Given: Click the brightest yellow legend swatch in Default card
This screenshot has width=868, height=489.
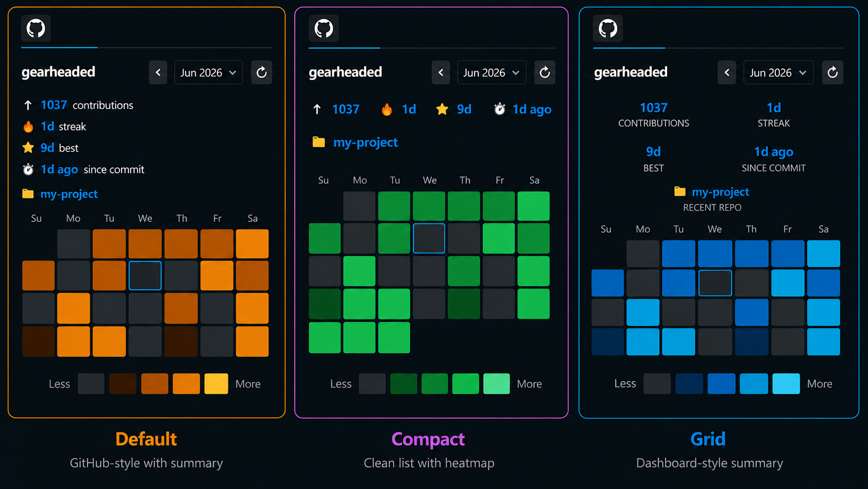Looking at the screenshot, I should click(216, 384).
